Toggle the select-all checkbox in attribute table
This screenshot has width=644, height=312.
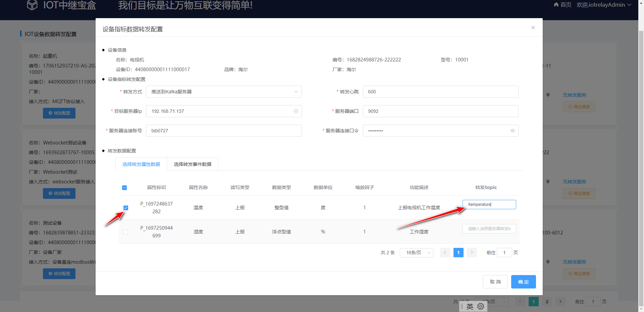pos(124,187)
